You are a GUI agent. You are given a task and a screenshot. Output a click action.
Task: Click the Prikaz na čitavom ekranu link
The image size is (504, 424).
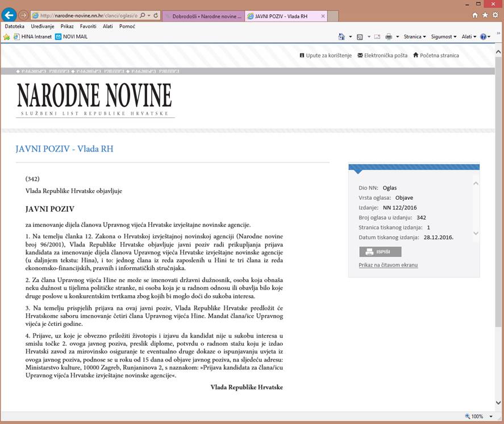[x=388, y=265]
